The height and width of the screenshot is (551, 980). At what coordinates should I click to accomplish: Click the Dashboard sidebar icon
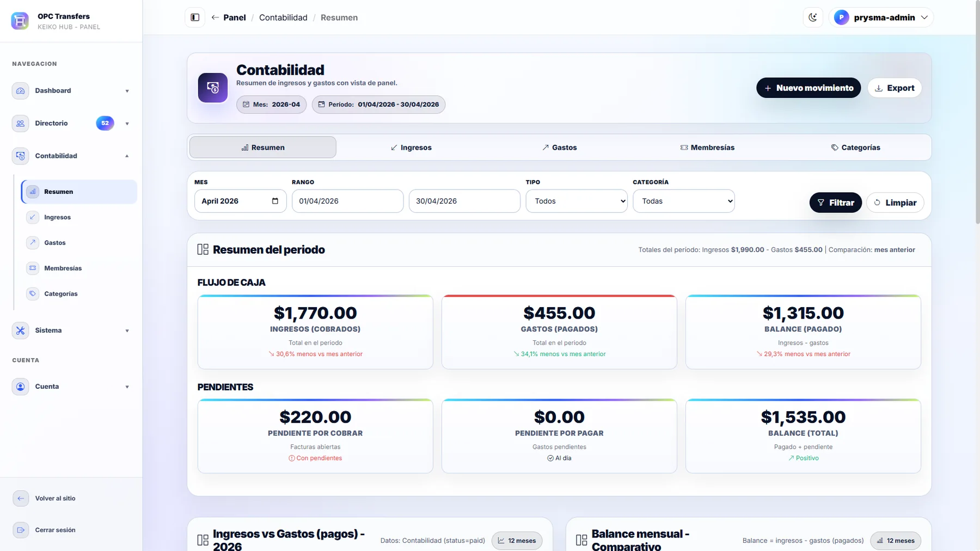tap(21, 91)
